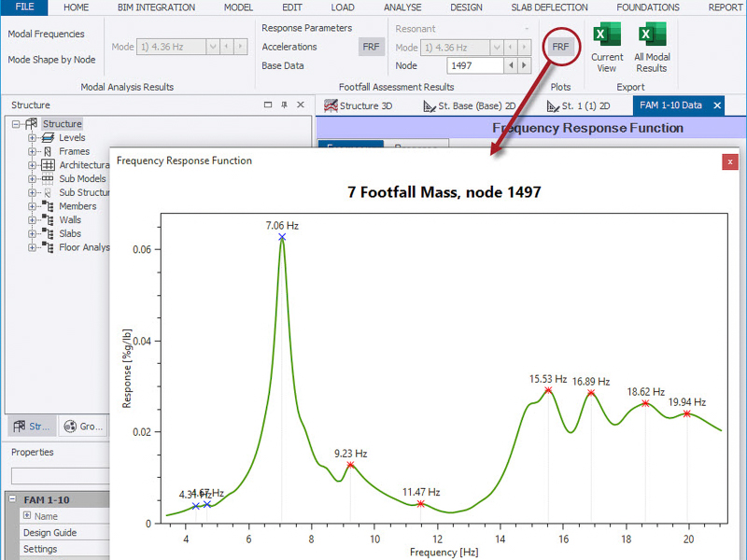Click the 3D chart icon on Structure 3D tab
Image resolution: width=747 pixels, height=560 pixels.
click(329, 106)
